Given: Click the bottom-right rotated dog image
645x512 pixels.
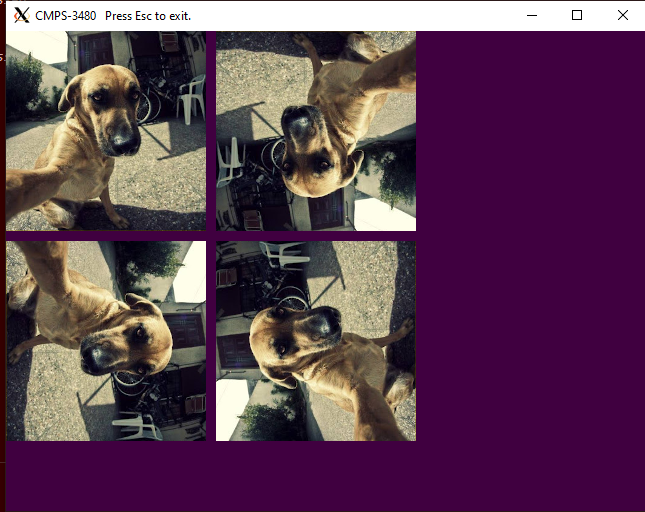Looking at the screenshot, I should pyautogui.click(x=316, y=341).
